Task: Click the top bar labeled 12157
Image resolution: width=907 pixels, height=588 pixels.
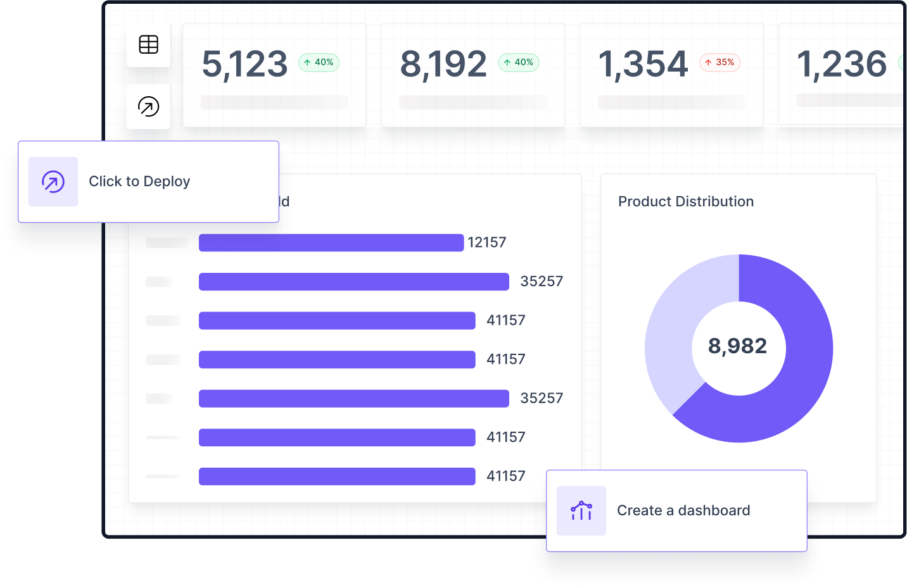Action: [x=331, y=242]
